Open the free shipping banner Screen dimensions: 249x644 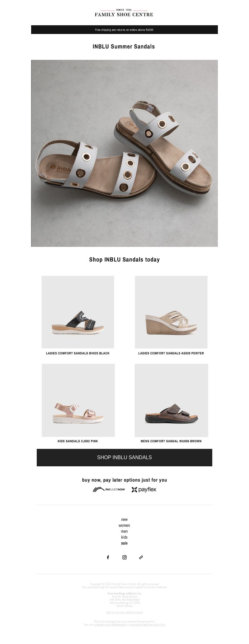tap(125, 30)
